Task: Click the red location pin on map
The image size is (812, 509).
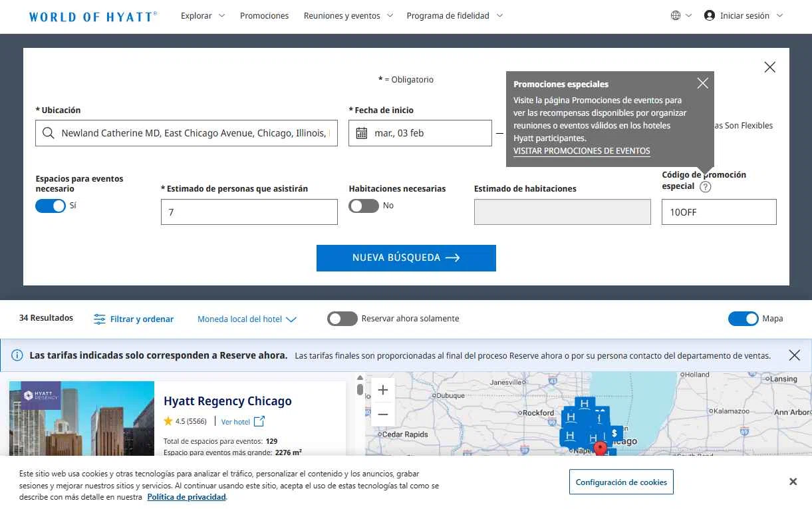Action: [601, 449]
